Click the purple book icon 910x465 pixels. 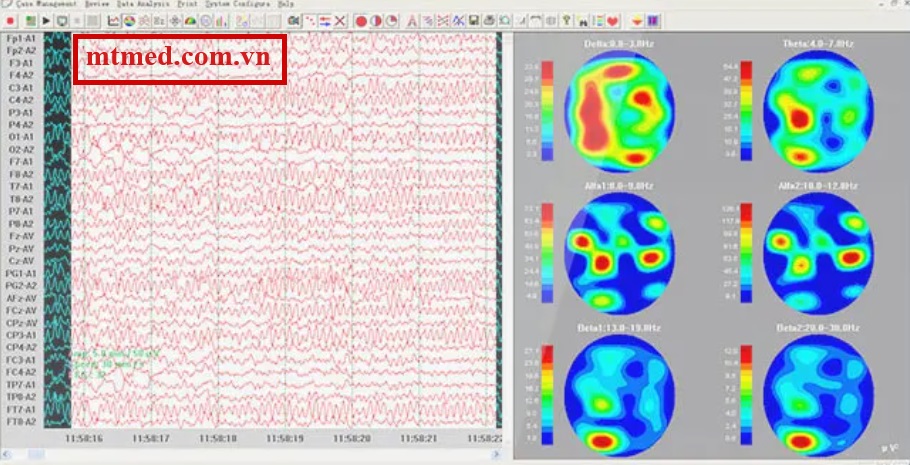[x=653, y=21]
